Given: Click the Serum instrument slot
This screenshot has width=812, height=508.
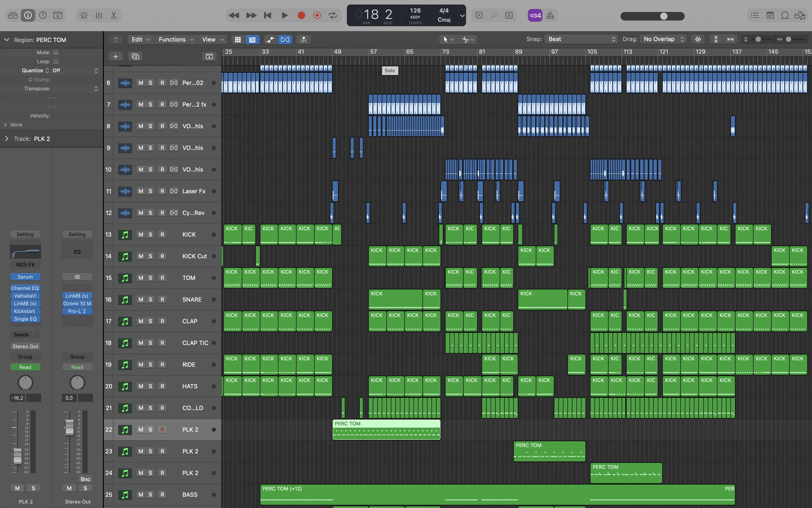Looking at the screenshot, I should pyautogui.click(x=25, y=277).
